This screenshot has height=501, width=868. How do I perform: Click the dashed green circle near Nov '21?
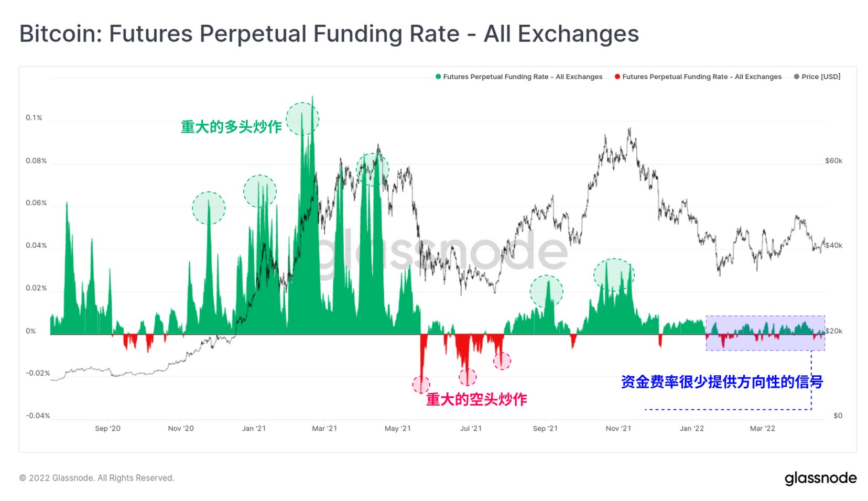pos(614,275)
